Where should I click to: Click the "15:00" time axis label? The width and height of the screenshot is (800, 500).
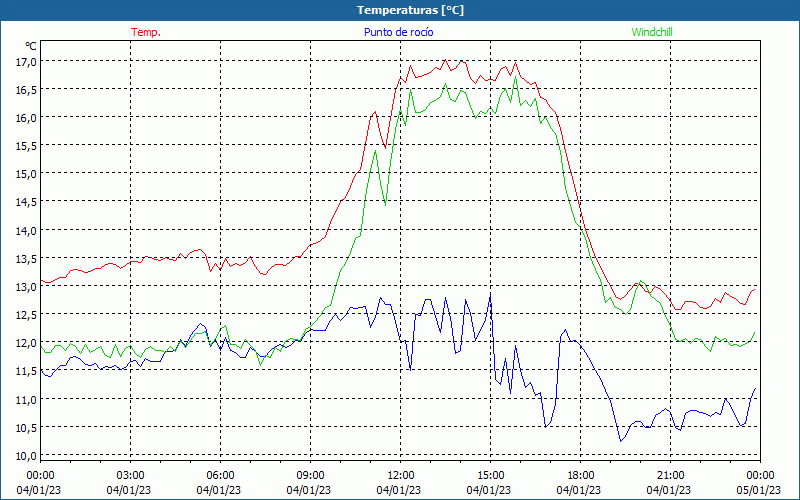click(x=490, y=476)
